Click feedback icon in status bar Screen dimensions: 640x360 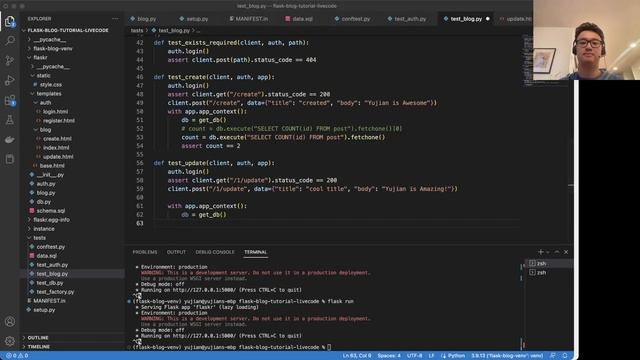(553, 356)
